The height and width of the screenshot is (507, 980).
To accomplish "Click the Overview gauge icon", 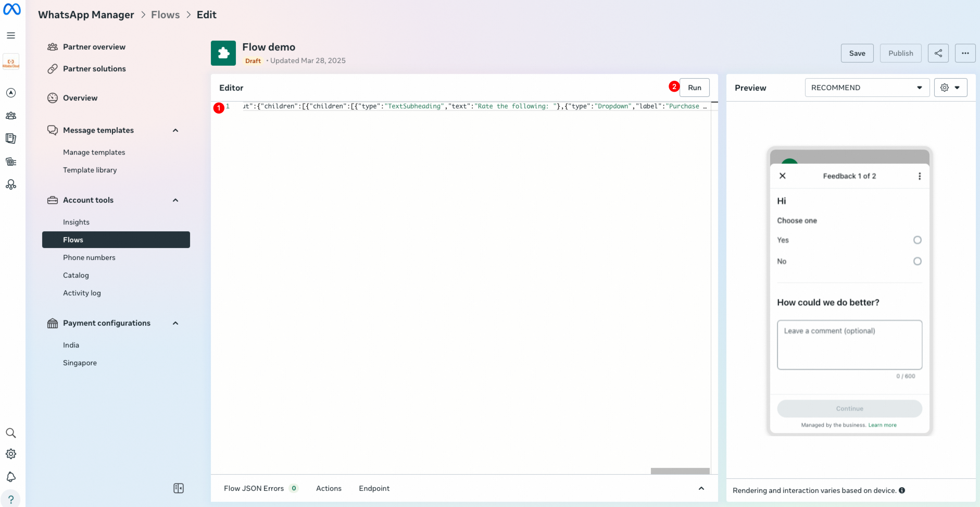I will tap(53, 98).
